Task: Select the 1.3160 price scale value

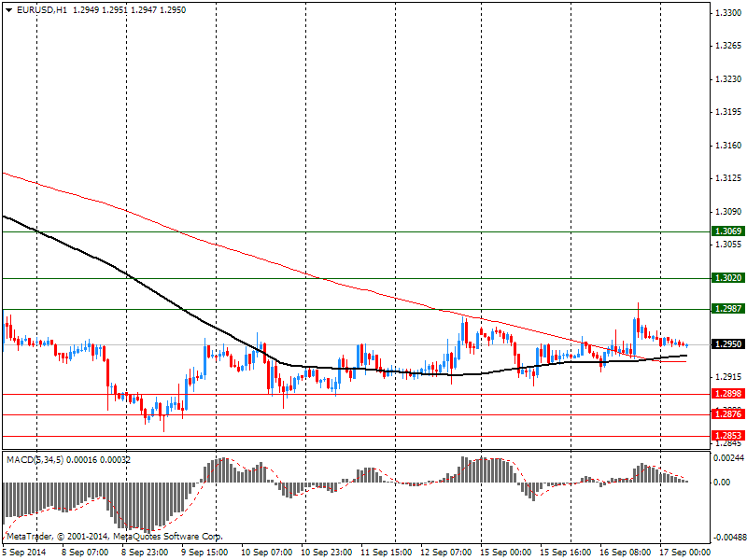Action: [728, 146]
